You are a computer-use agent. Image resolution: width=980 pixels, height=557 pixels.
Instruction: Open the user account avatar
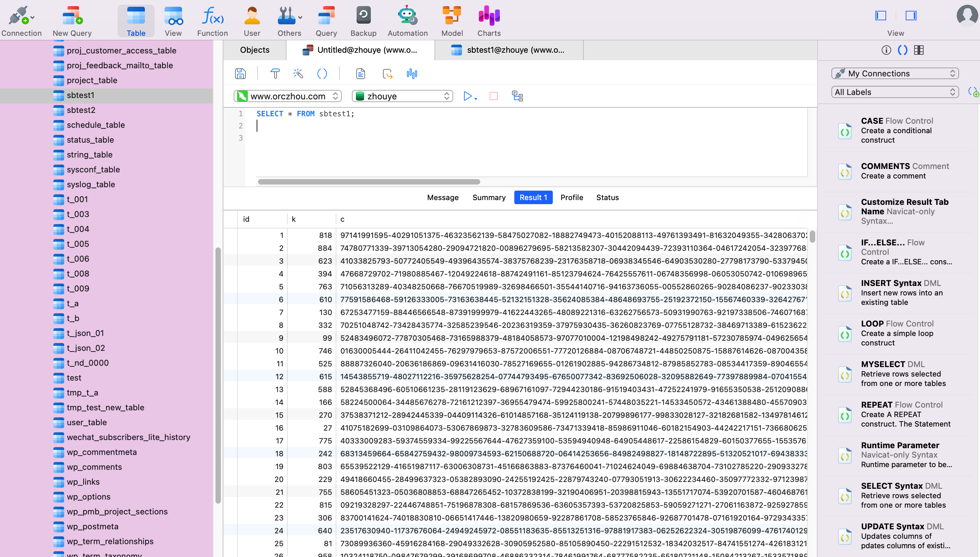(x=967, y=15)
